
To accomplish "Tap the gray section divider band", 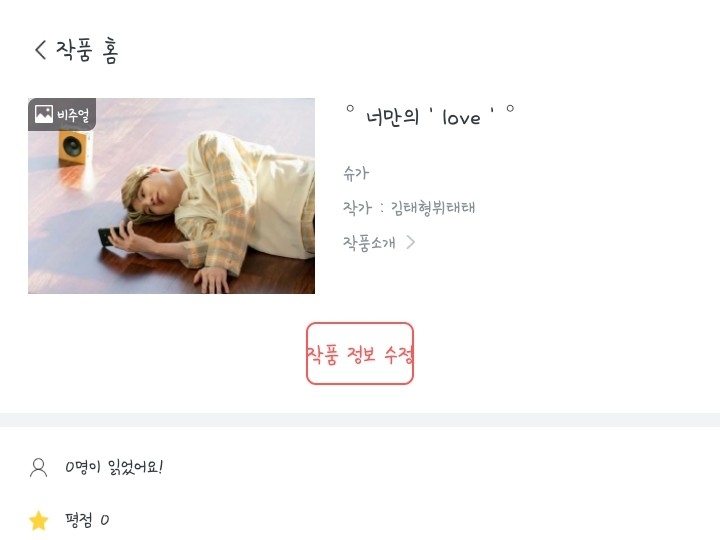I will coord(360,420).
